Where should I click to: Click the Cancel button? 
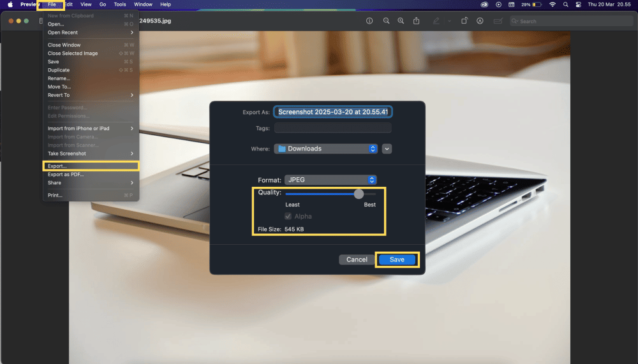[x=357, y=259]
